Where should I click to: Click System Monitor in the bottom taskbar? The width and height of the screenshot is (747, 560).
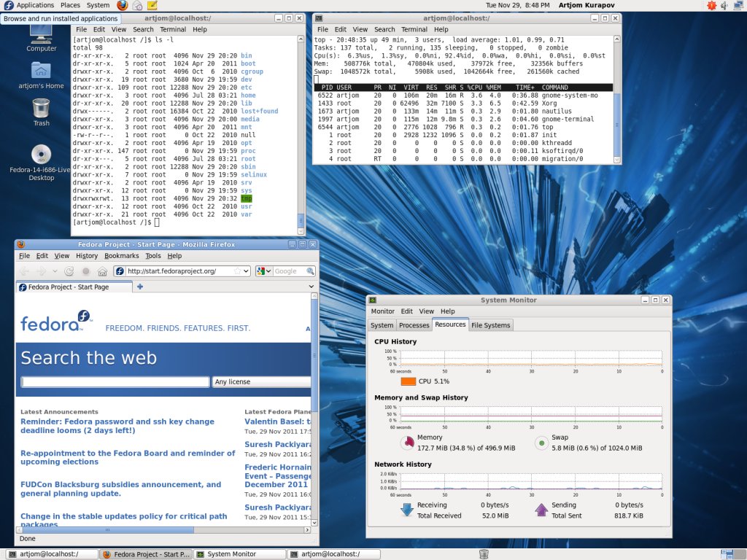coord(231,554)
